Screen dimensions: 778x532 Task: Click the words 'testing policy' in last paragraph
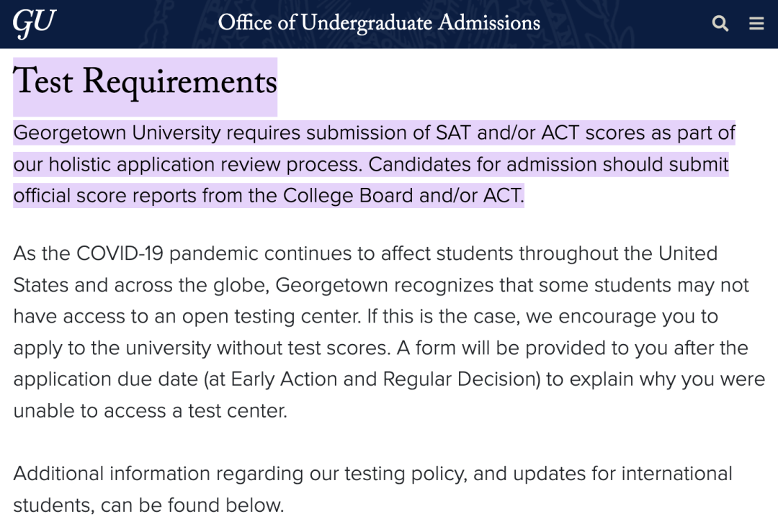(406, 474)
